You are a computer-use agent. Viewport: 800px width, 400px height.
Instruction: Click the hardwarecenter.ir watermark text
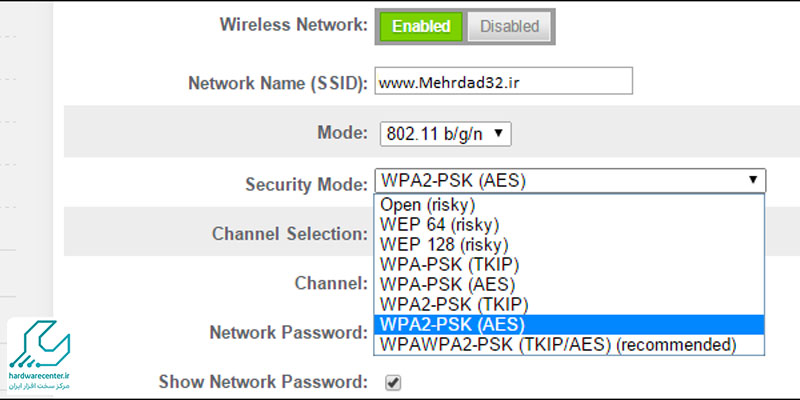click(39, 376)
